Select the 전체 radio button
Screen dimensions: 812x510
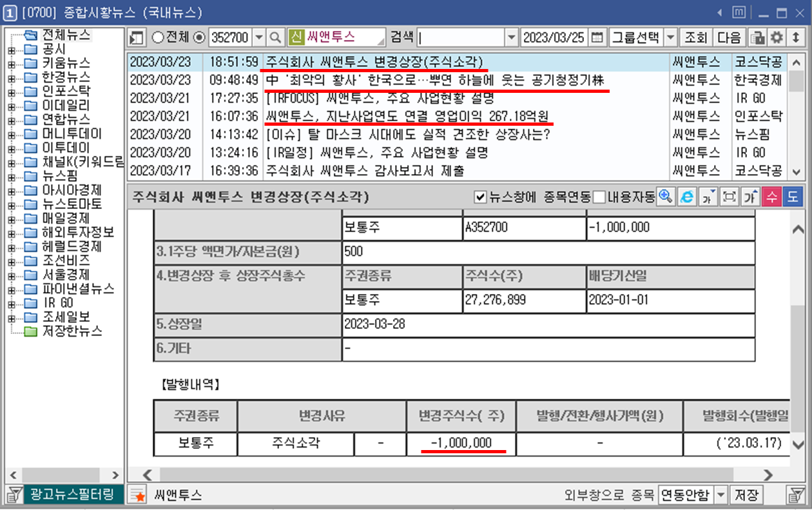tap(157, 37)
